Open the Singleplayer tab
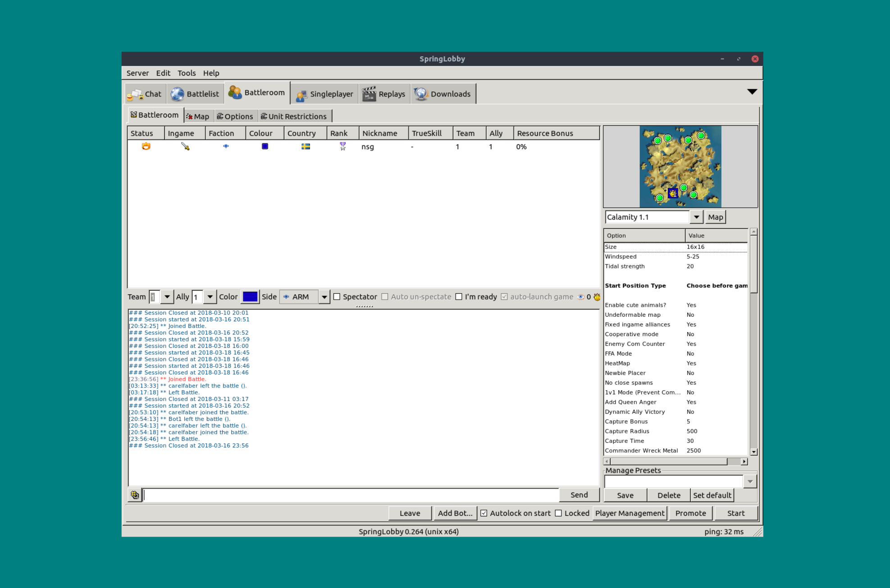Screen dimensions: 890x588 pyautogui.click(x=324, y=94)
